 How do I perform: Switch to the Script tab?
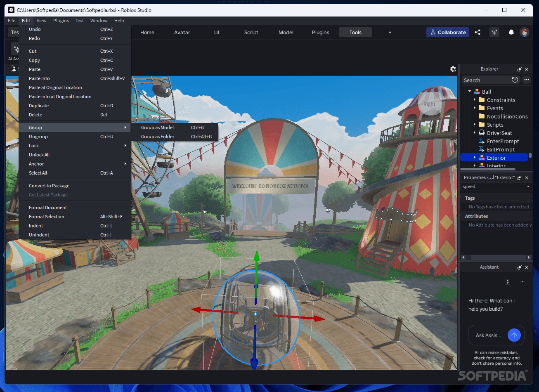(251, 32)
